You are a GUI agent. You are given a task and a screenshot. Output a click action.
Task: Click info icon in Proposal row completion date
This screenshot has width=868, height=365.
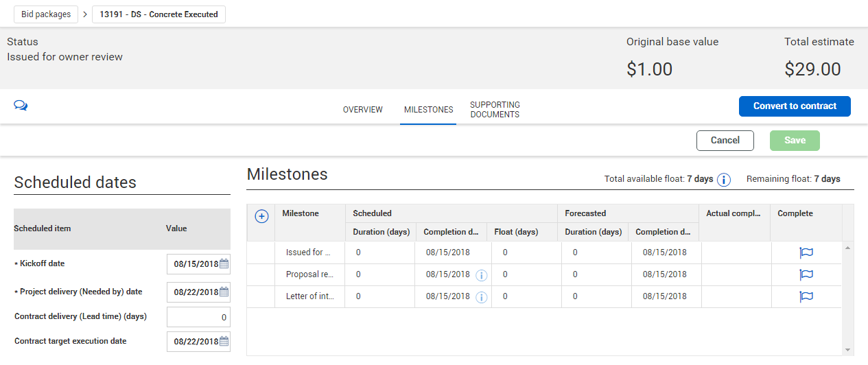[482, 275]
